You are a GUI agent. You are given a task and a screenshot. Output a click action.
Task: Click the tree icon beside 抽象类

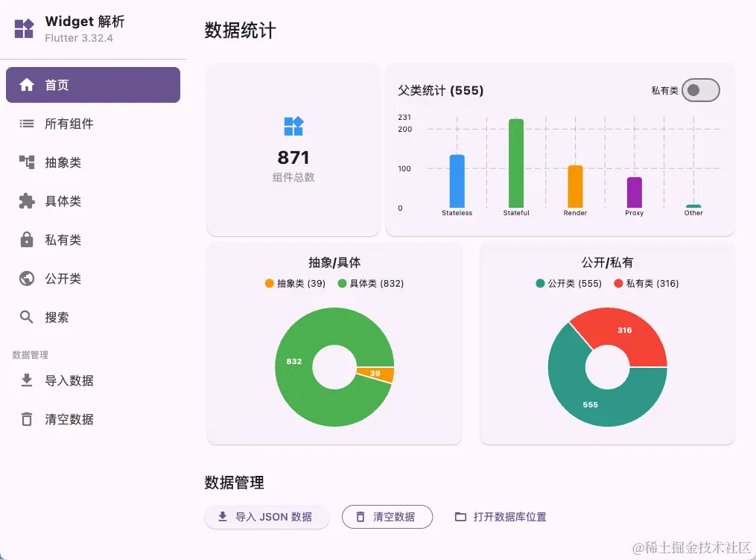point(27,162)
